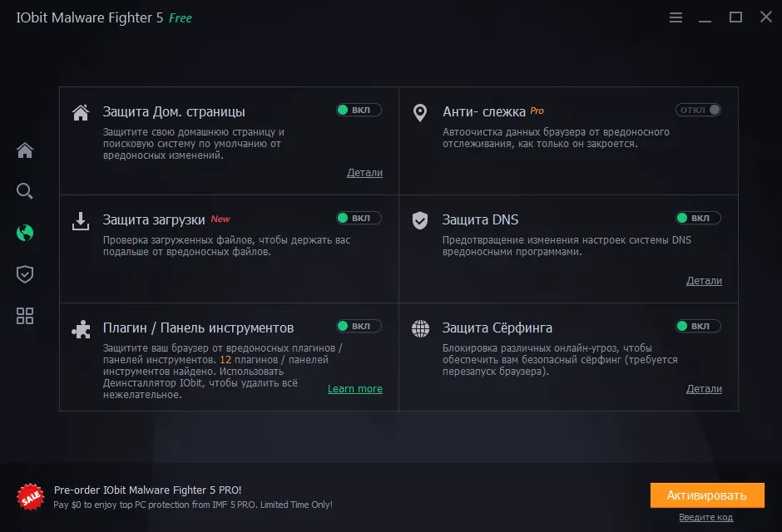Screen dimensions: 782x532
Task: Disable the Защита Сёрфинга toggle
Action: point(698,326)
